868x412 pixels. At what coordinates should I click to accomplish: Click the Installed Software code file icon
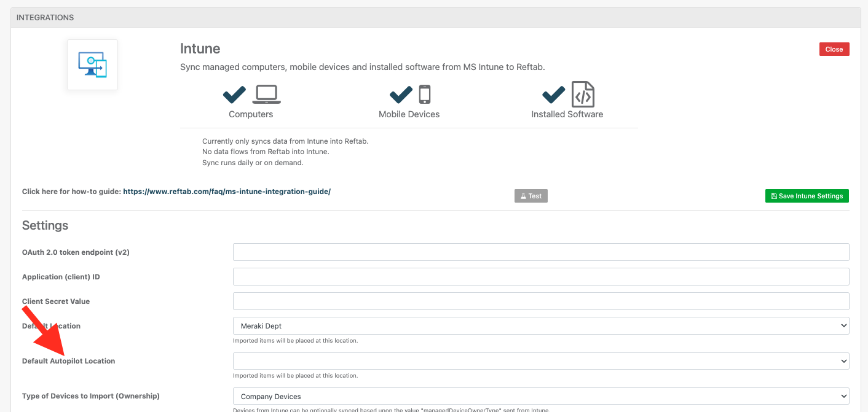[583, 94]
